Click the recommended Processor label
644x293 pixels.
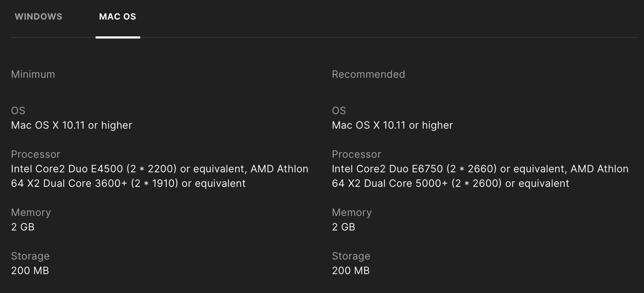tap(357, 154)
